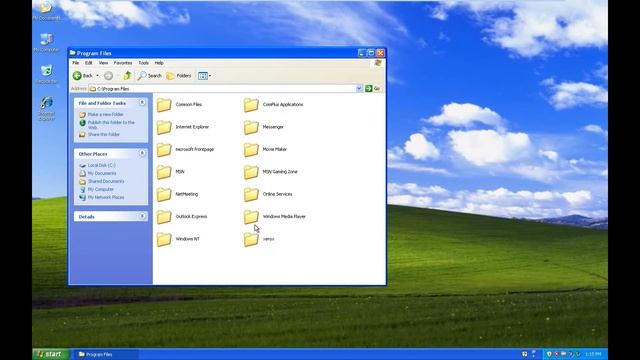Select the ComPlus Applications folder icon

(251, 105)
